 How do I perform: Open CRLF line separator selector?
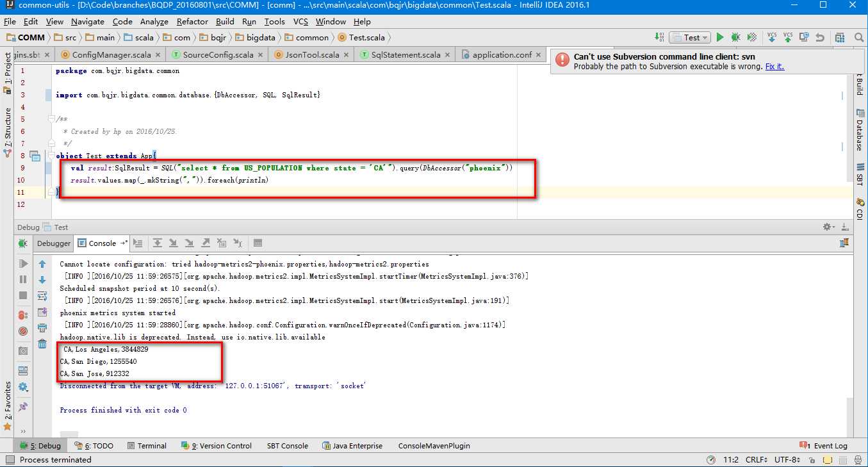coord(757,460)
